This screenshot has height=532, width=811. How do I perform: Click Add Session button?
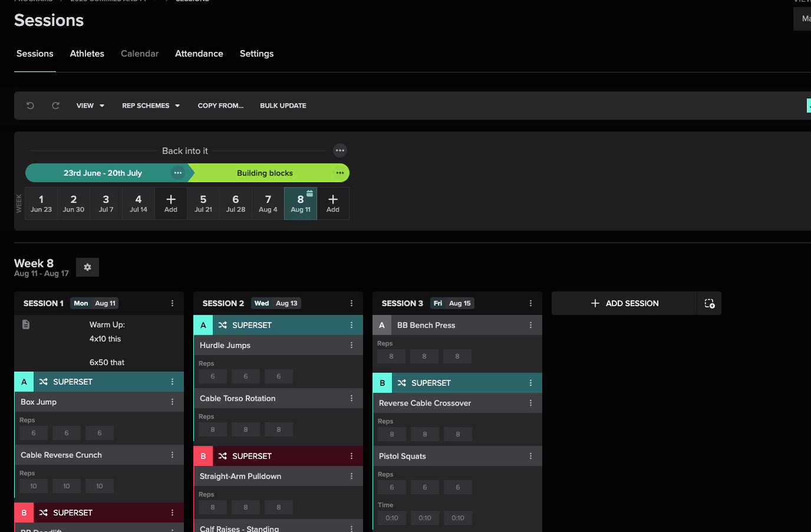(625, 303)
